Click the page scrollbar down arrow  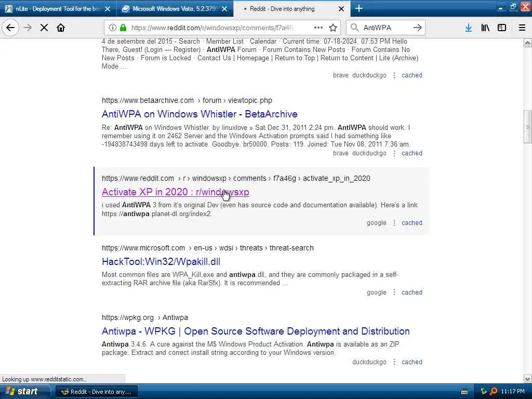[528, 379]
